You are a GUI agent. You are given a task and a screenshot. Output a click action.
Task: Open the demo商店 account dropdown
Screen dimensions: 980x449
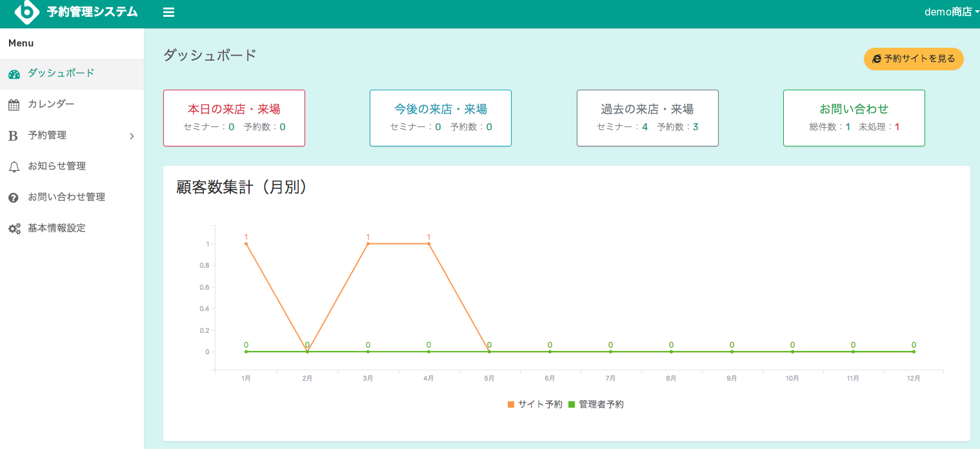click(952, 12)
